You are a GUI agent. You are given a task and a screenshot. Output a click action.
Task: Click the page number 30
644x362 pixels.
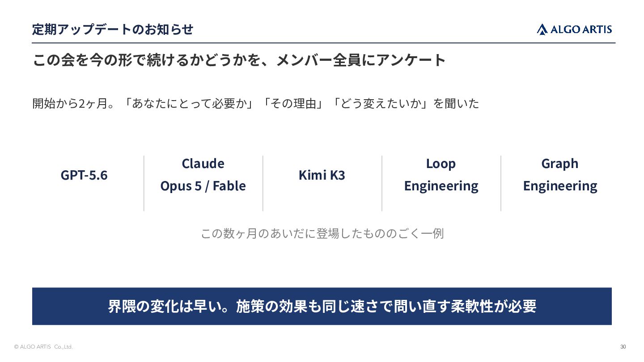click(x=623, y=347)
